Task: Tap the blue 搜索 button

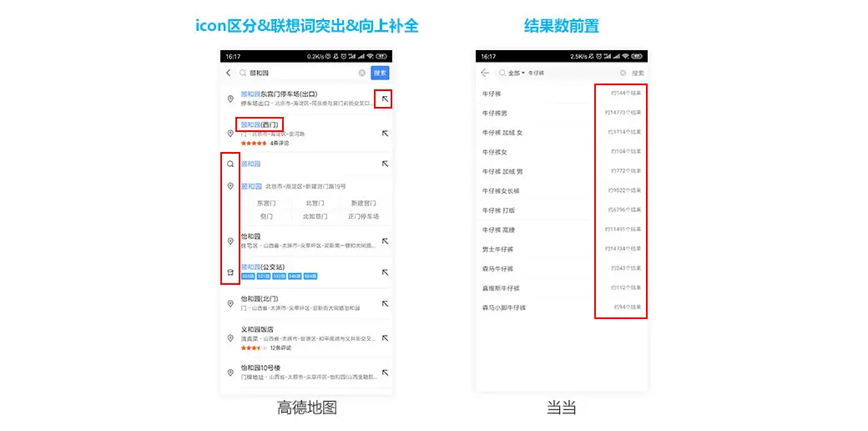Action: pos(380,74)
